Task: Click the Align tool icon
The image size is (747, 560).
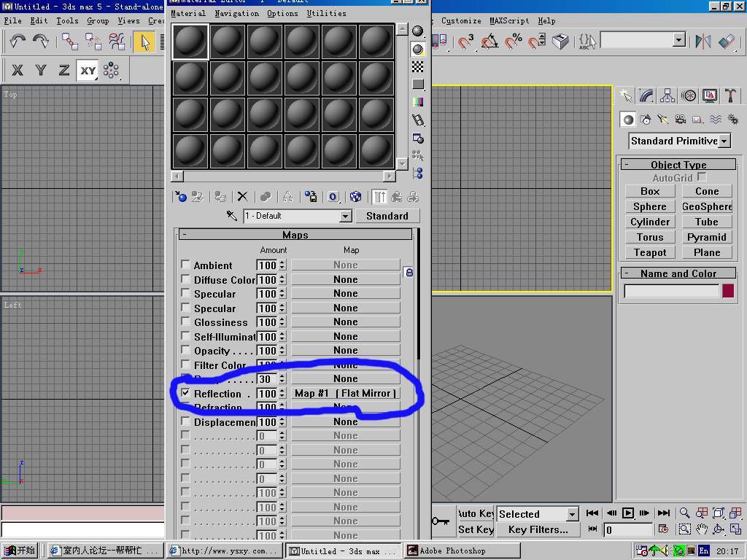Action: [x=727, y=42]
